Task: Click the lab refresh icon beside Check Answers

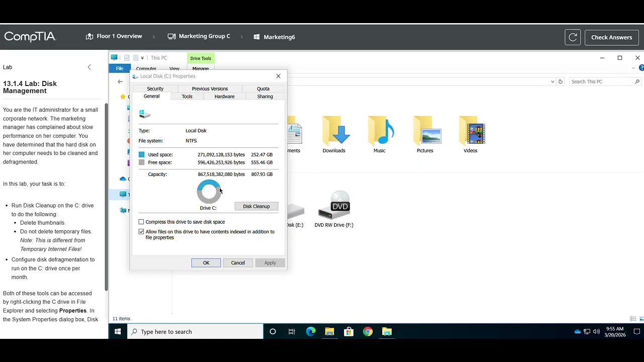Action: (573, 37)
